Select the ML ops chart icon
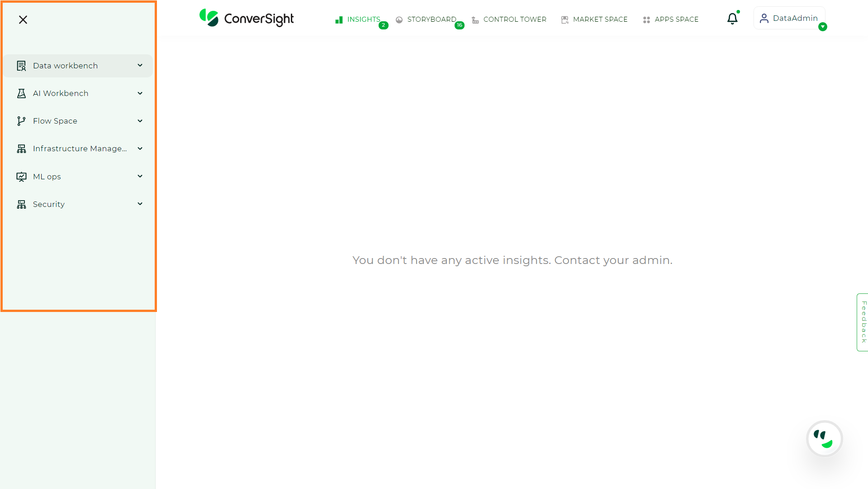This screenshot has width=868, height=489. [x=21, y=176]
